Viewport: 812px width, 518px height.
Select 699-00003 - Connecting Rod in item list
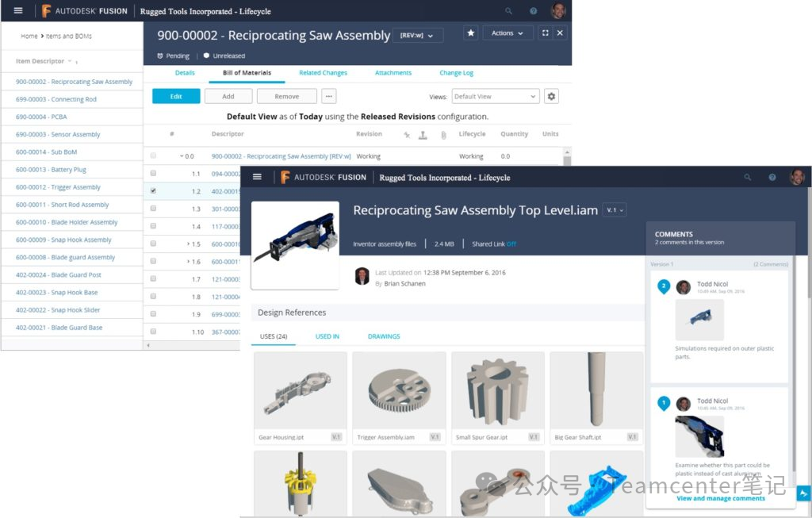(56, 99)
